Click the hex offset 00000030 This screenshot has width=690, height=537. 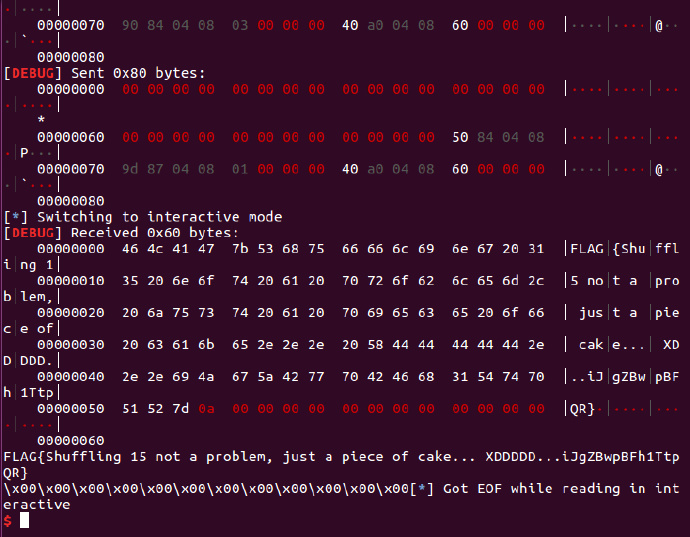pos(70,345)
